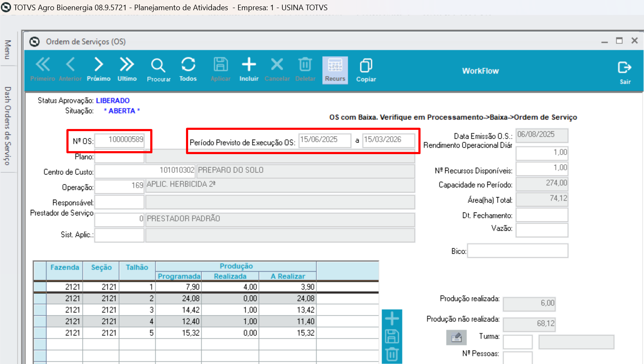Screen dimensions: 644x364
Task: Go to the Próximo (next) record
Action: pyautogui.click(x=99, y=69)
